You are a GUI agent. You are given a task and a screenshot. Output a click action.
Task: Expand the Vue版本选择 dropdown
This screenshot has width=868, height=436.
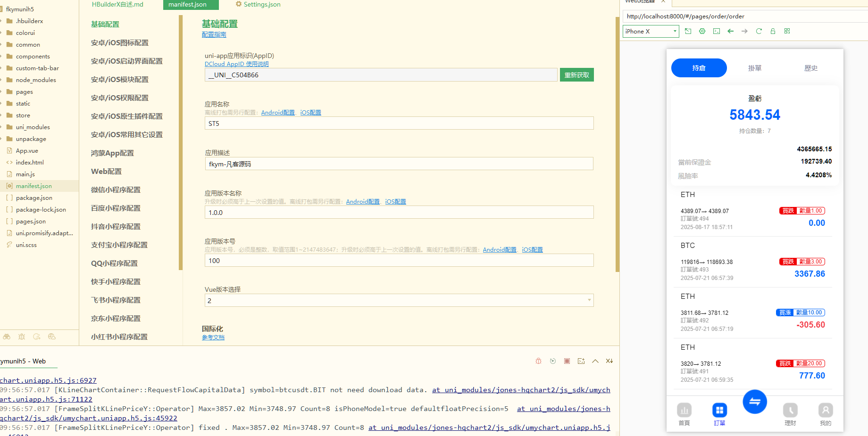click(x=588, y=300)
